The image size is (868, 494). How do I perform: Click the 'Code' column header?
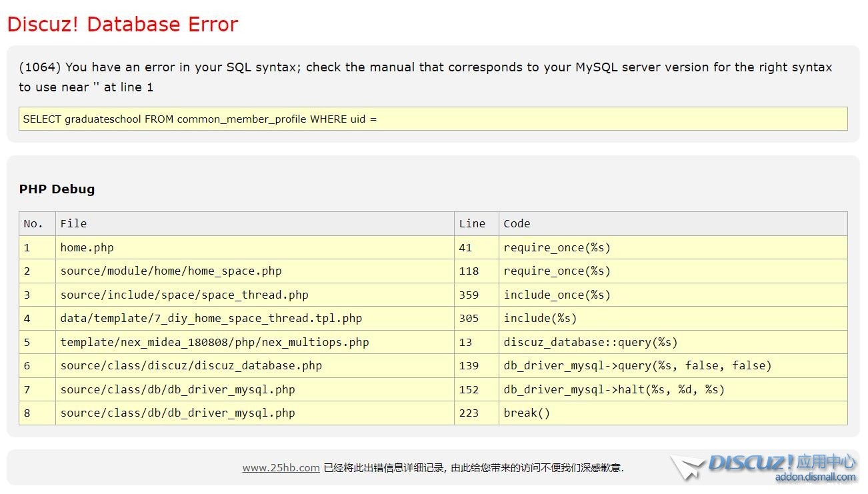click(x=517, y=224)
